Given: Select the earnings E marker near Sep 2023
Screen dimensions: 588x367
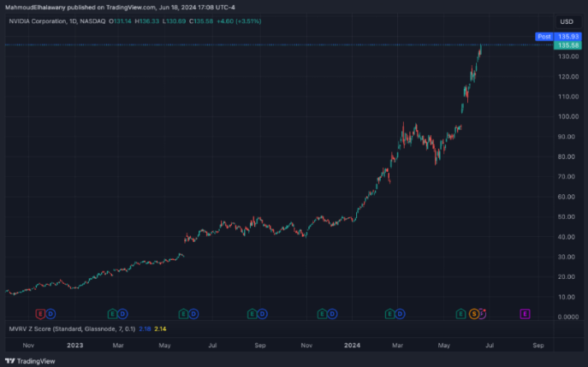Looking at the screenshot, I should pyautogui.click(x=252, y=314).
